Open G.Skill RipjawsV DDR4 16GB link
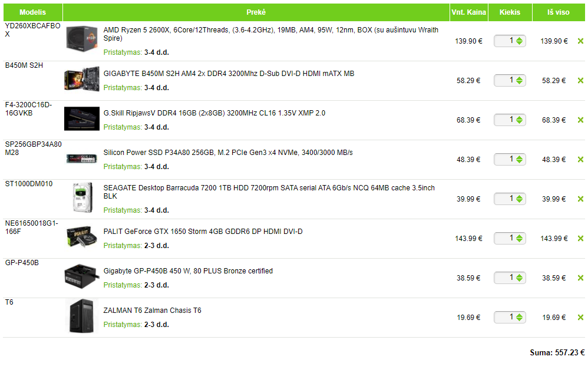The width and height of the screenshot is (588, 373). point(214,113)
